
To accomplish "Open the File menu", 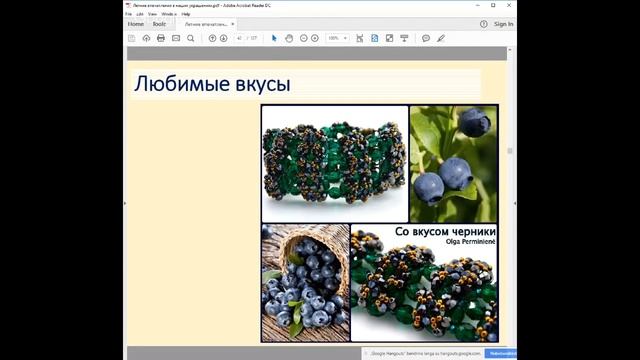I will tap(129, 14).
